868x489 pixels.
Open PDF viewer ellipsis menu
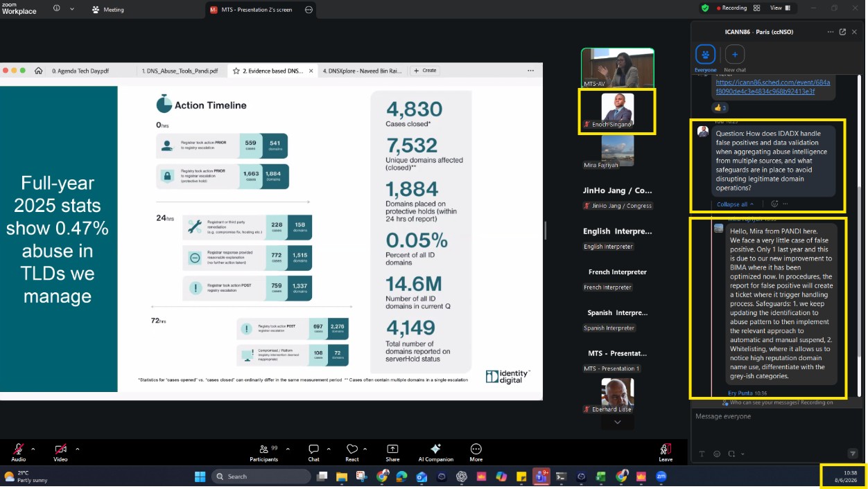click(x=530, y=71)
